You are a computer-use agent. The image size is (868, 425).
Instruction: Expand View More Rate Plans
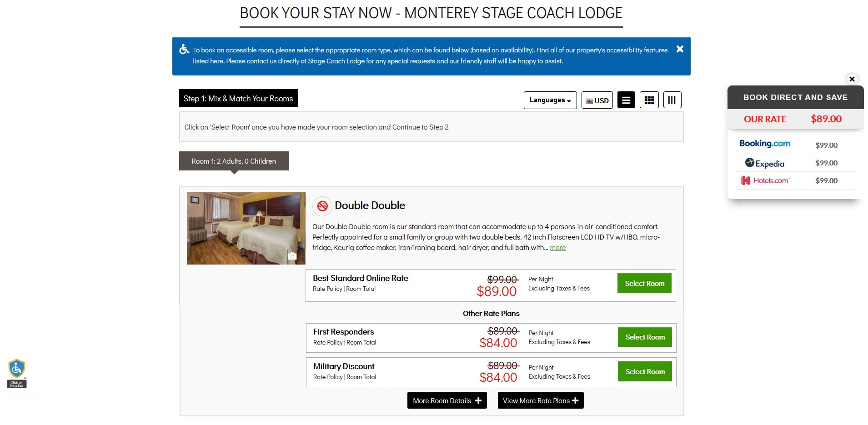pyautogui.click(x=541, y=400)
